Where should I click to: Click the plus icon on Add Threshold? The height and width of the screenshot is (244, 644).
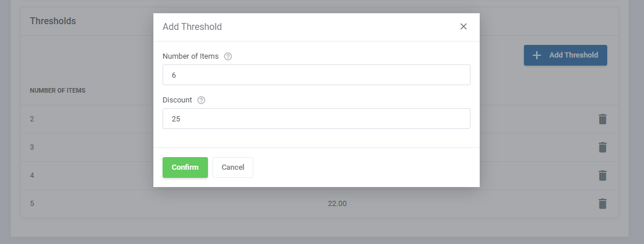pos(537,55)
